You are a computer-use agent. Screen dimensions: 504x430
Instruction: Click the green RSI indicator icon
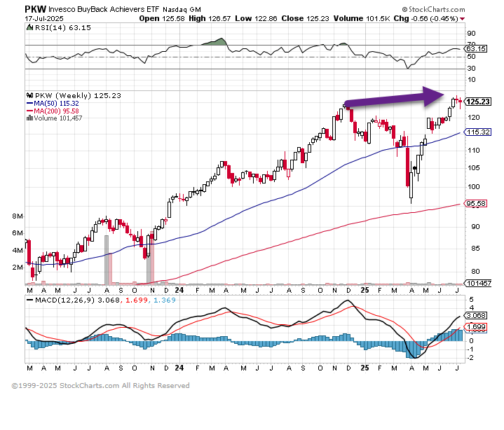pyautogui.click(x=29, y=27)
